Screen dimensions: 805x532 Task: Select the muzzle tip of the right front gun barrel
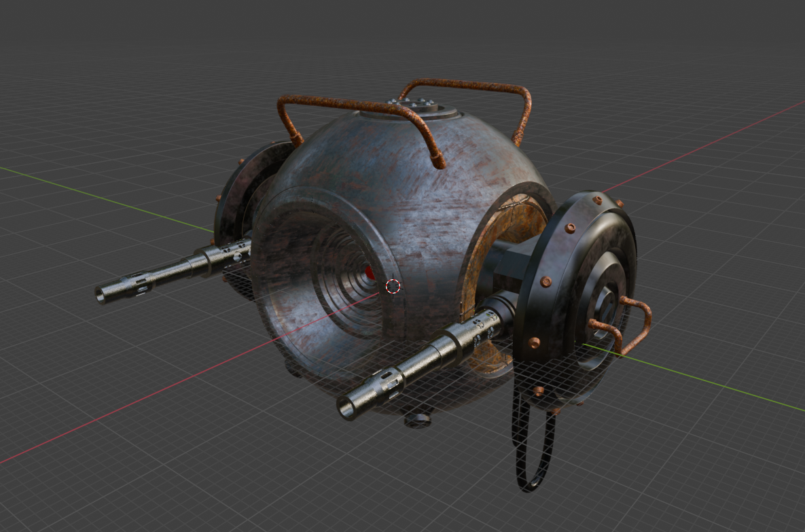346,409
